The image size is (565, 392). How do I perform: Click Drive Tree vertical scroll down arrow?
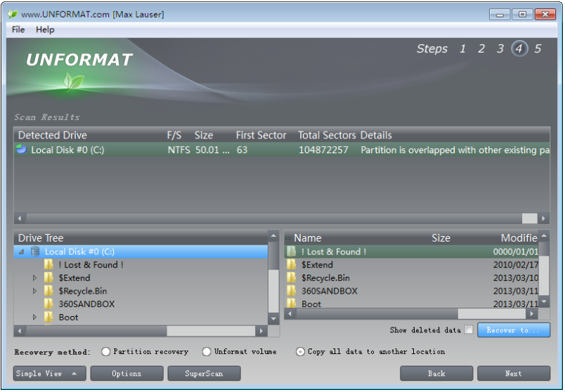(x=273, y=319)
